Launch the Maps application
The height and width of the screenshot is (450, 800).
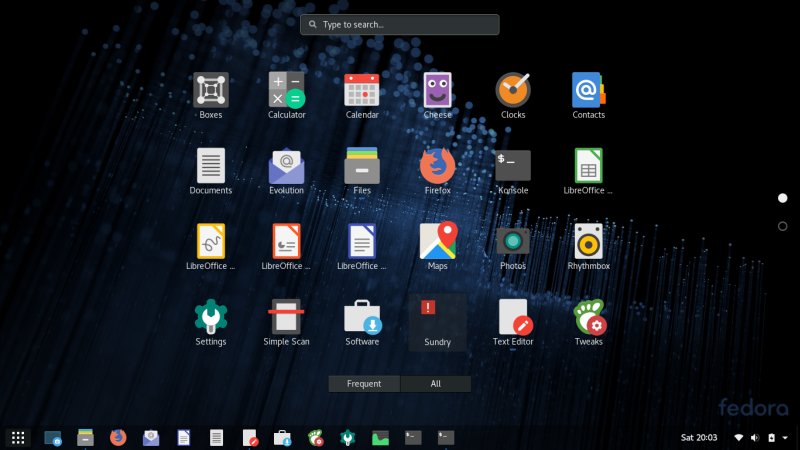click(437, 247)
